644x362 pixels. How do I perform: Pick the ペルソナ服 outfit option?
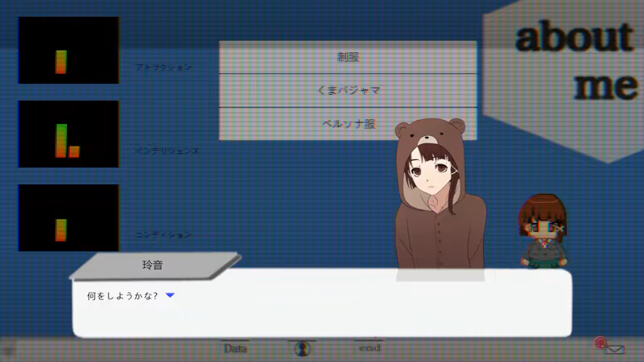point(347,124)
